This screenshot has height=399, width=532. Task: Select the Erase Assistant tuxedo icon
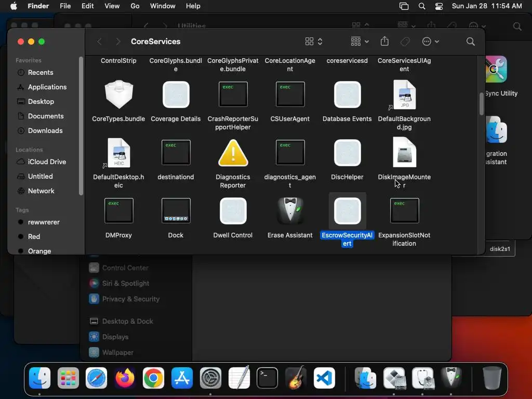[x=290, y=211]
